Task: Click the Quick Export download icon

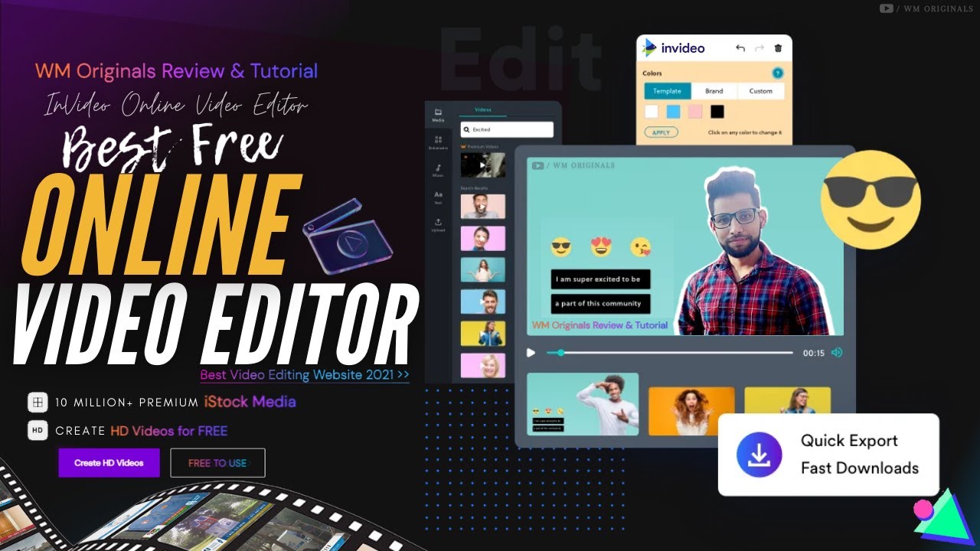Action: coord(759,455)
